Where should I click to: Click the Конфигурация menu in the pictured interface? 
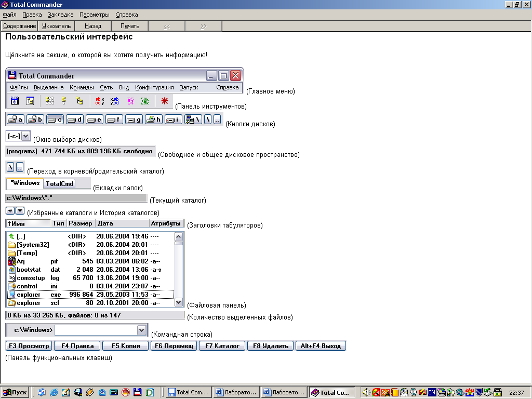[154, 87]
